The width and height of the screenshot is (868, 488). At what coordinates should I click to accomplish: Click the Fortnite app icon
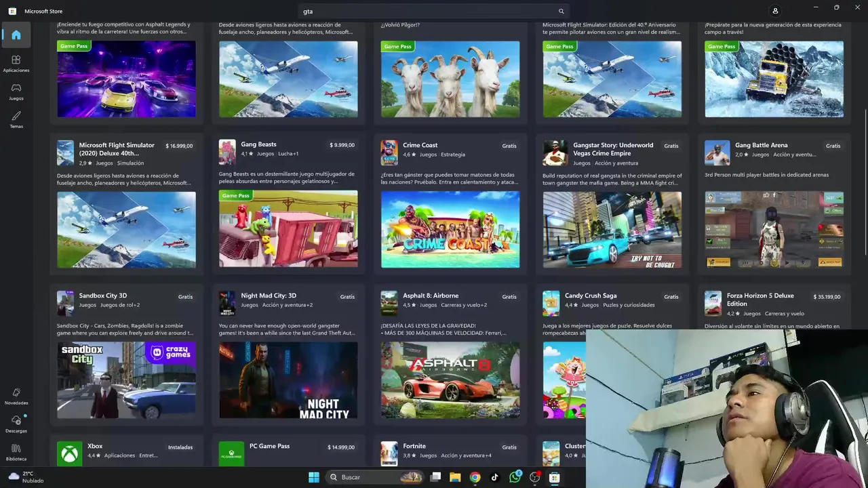tap(389, 453)
